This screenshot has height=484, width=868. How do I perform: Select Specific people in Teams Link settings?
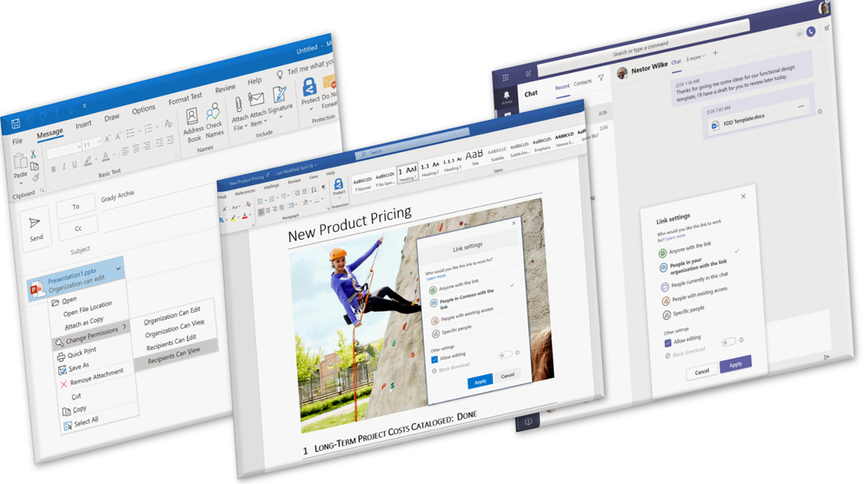point(684,311)
